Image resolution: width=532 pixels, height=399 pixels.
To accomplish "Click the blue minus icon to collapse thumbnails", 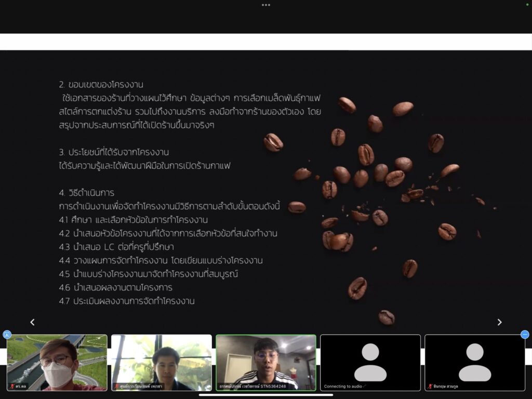I will (x=525, y=335).
